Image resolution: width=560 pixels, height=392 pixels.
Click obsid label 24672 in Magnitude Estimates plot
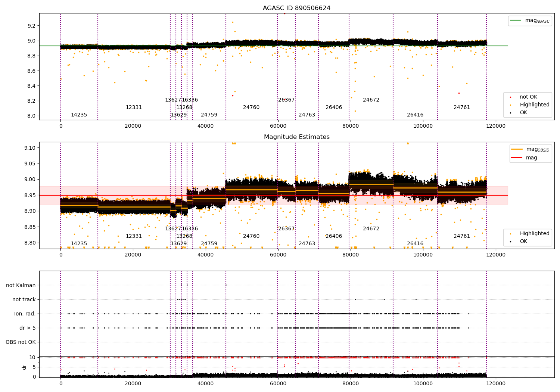371,229
